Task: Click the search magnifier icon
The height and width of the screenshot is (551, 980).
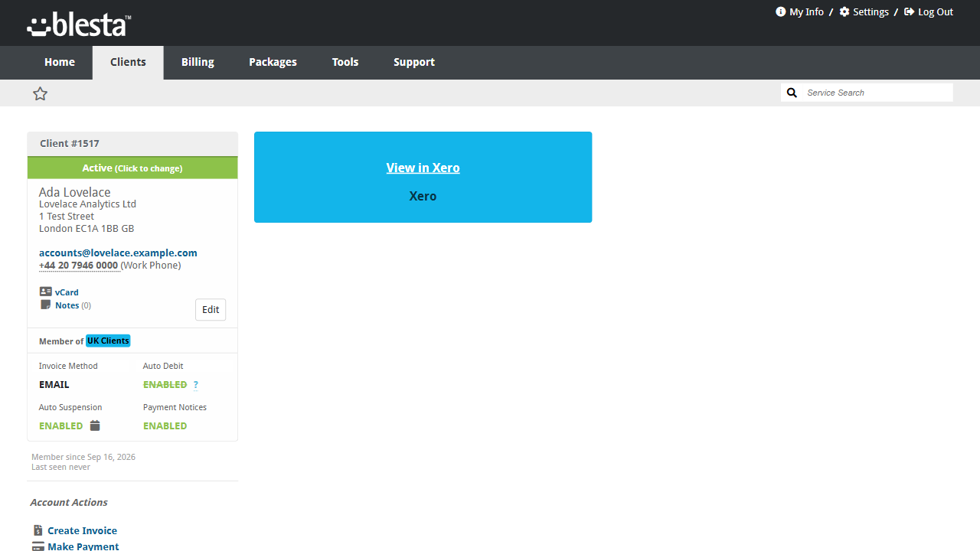Action: coord(792,93)
